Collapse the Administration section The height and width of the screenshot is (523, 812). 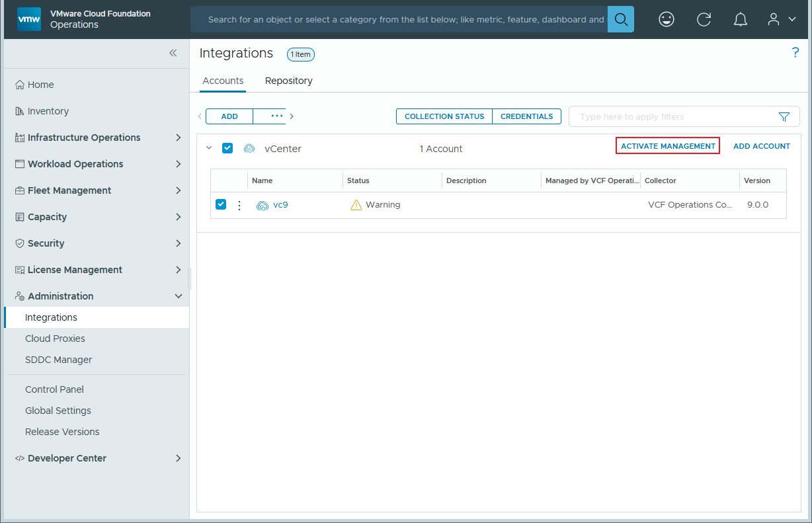pos(178,296)
